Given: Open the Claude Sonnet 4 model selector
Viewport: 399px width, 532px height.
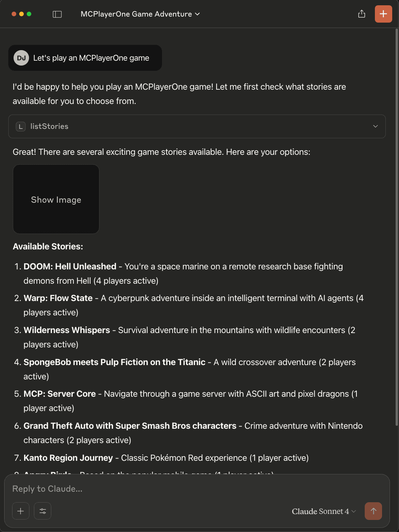Looking at the screenshot, I should click(x=324, y=511).
